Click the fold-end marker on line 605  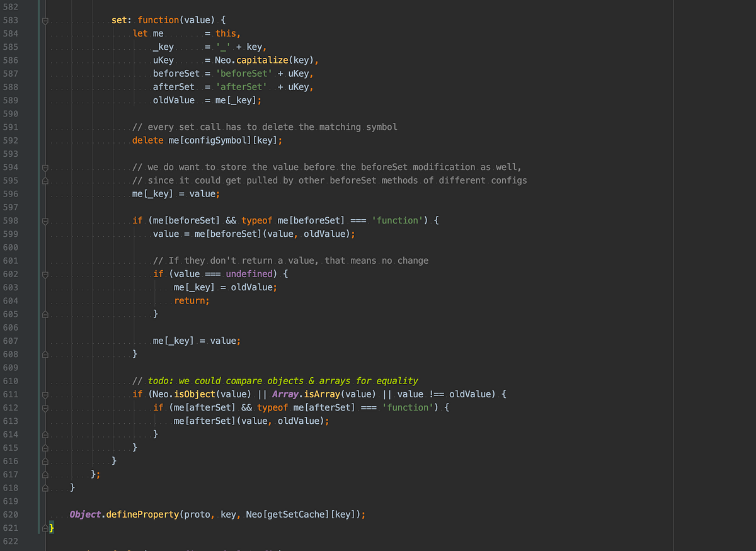[44, 314]
